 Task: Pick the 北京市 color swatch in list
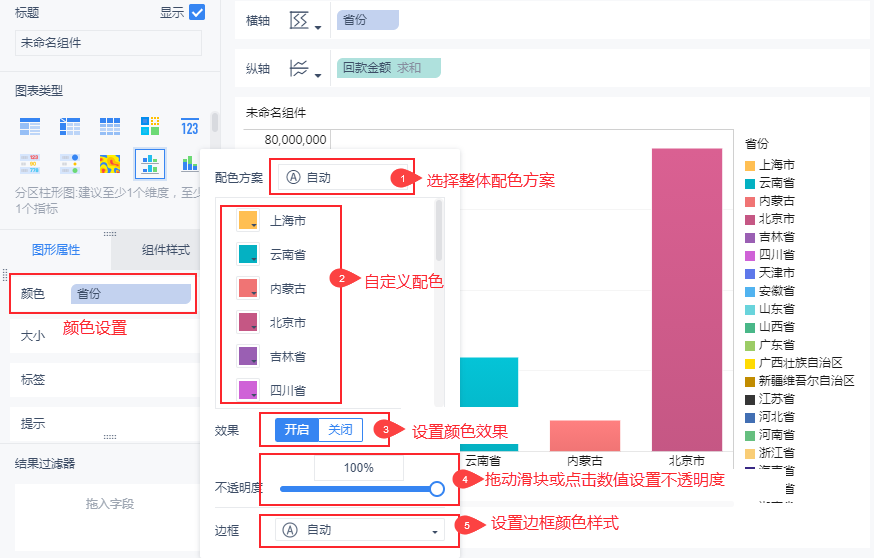pyautogui.click(x=248, y=322)
